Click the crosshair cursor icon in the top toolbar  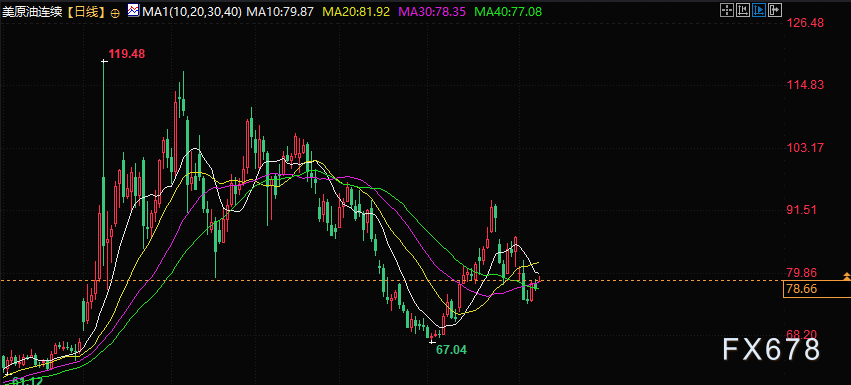click(x=727, y=10)
